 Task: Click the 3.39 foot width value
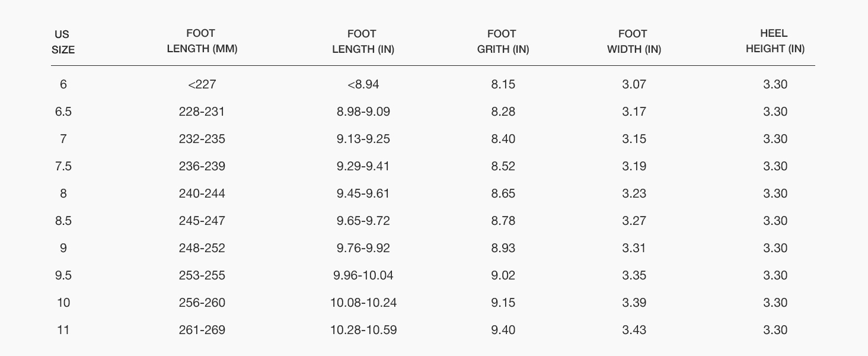pos(633,303)
